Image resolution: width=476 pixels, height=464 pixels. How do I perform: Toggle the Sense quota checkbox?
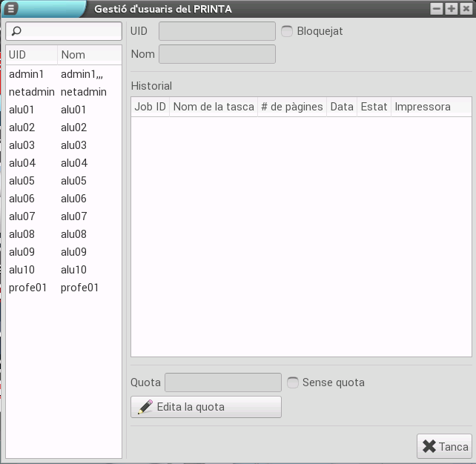tap(293, 382)
